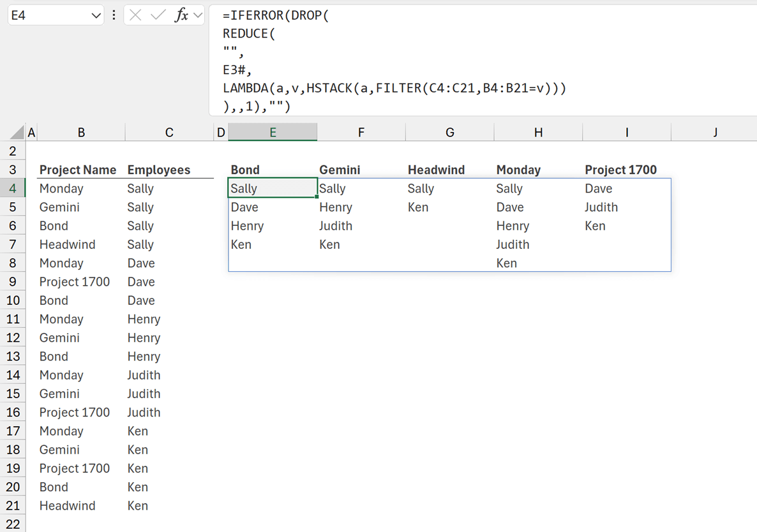The image size is (757, 532).
Task: Click the Name Box resize dots handle
Action: click(114, 15)
